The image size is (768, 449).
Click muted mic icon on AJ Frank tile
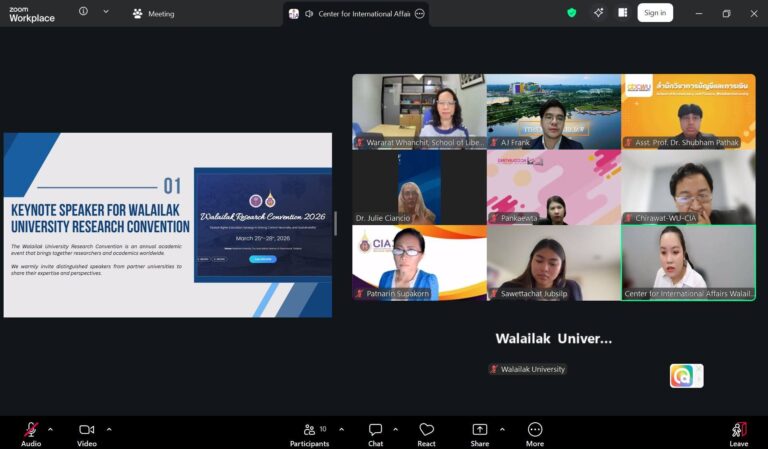494,142
